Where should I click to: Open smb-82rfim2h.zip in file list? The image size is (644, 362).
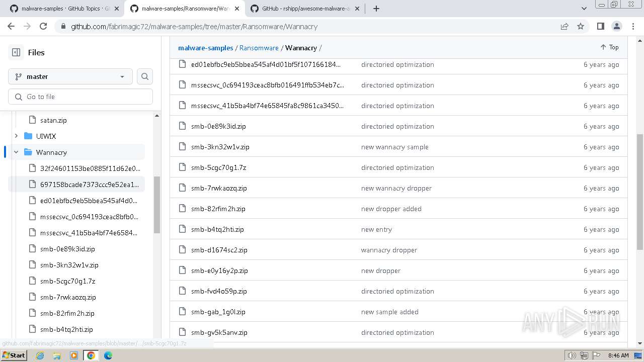(x=218, y=209)
